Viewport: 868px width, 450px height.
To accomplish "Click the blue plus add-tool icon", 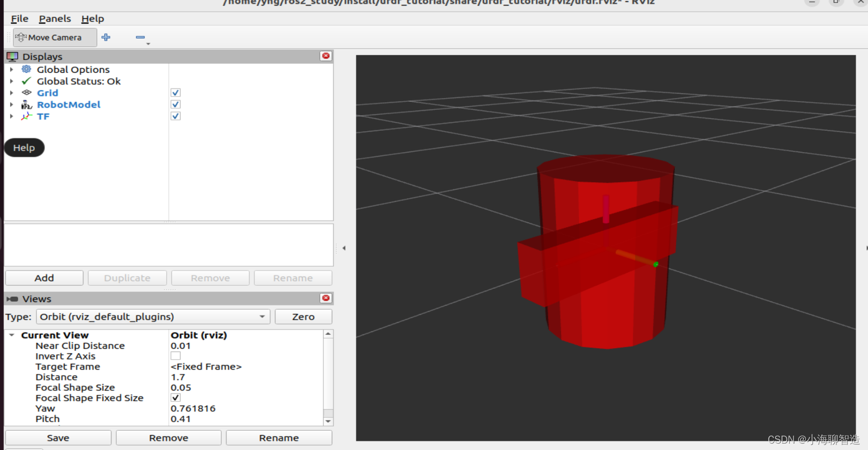I will (x=106, y=37).
